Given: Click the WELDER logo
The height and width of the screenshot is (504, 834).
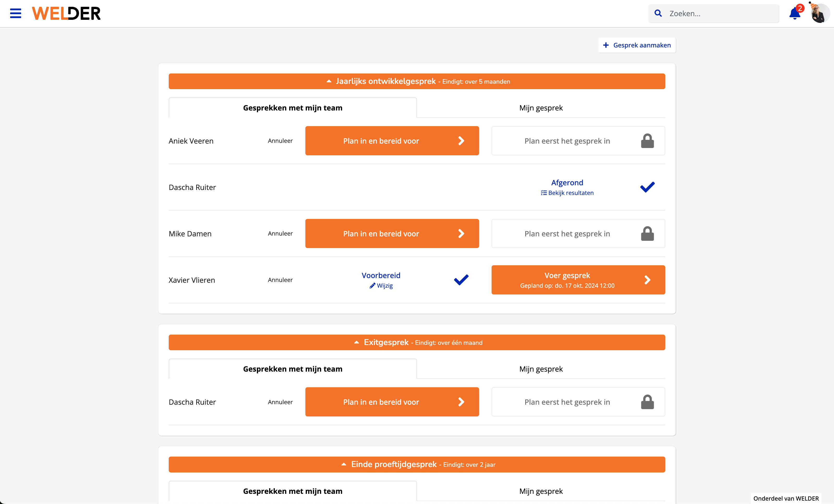Looking at the screenshot, I should (66, 14).
